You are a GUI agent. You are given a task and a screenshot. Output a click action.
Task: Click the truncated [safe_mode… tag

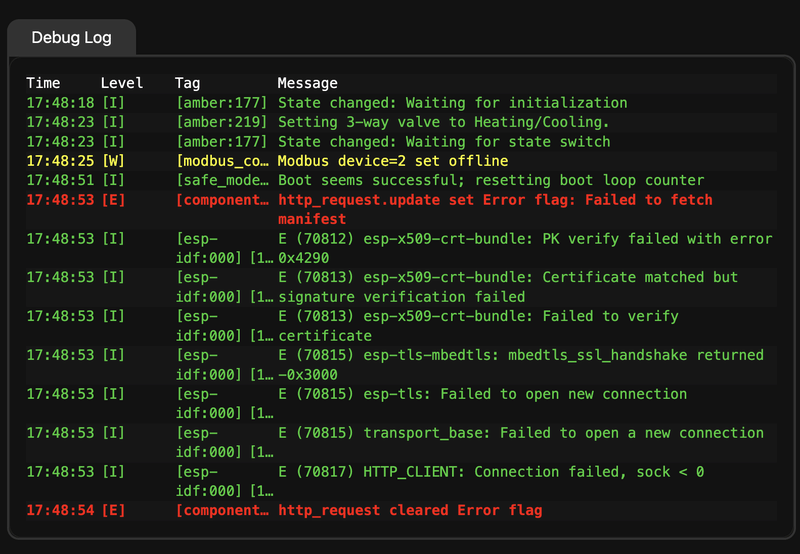(222, 180)
